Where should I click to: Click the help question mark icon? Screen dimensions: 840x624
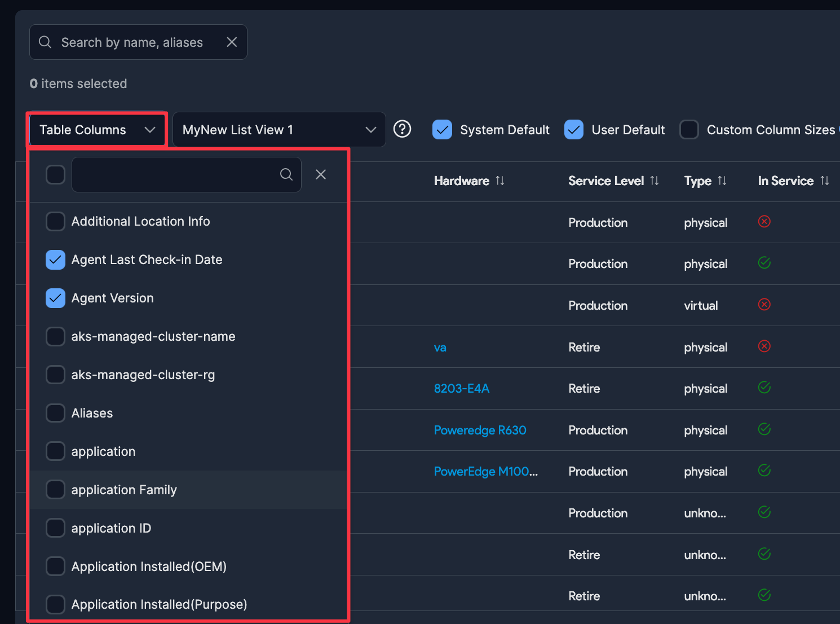coord(402,129)
